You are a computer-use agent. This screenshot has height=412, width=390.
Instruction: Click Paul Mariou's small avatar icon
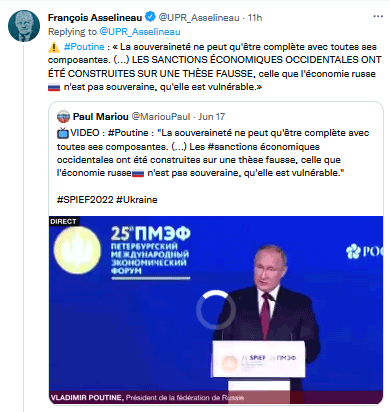tap(63, 117)
